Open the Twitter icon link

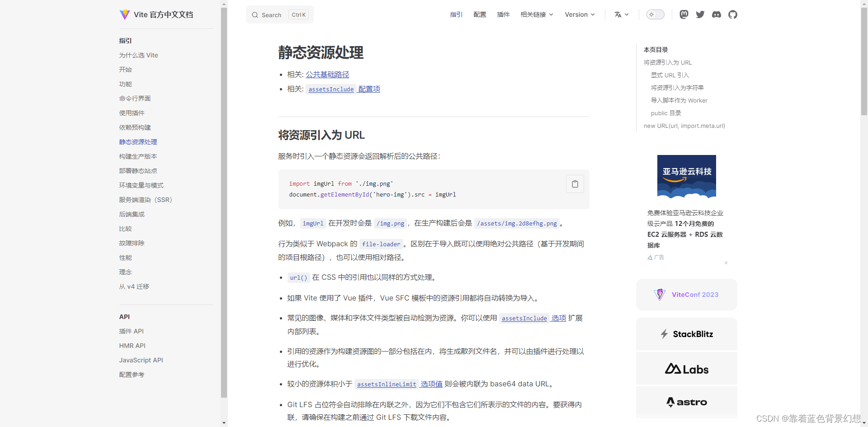point(700,14)
